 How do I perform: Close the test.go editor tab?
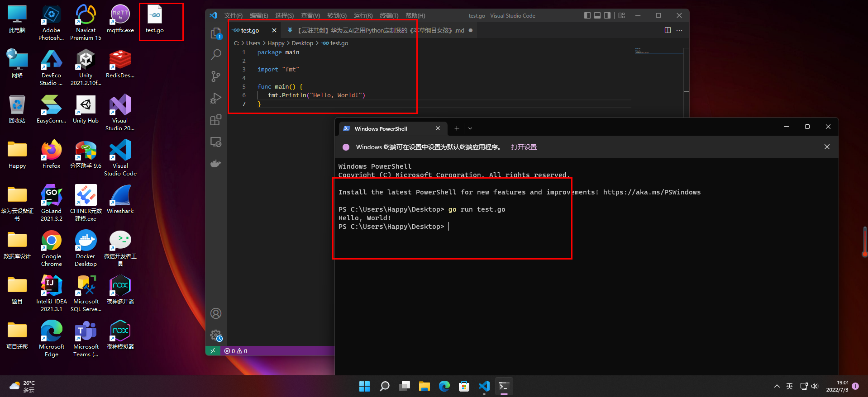pyautogui.click(x=274, y=30)
